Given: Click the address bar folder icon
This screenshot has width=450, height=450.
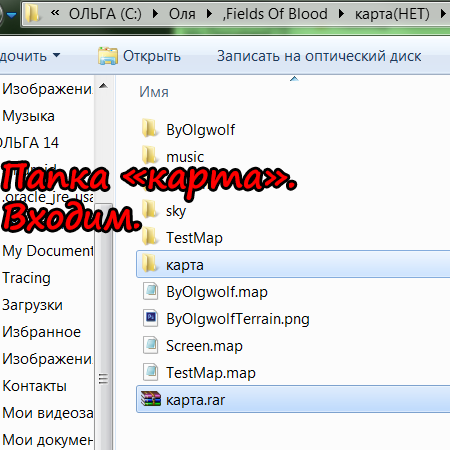Looking at the screenshot, I should [x=32, y=14].
